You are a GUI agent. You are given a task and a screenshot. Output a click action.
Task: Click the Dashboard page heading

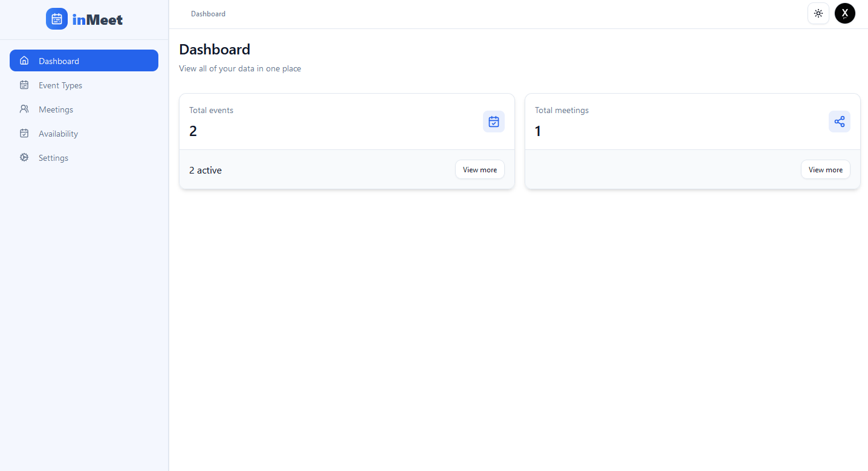pos(215,50)
